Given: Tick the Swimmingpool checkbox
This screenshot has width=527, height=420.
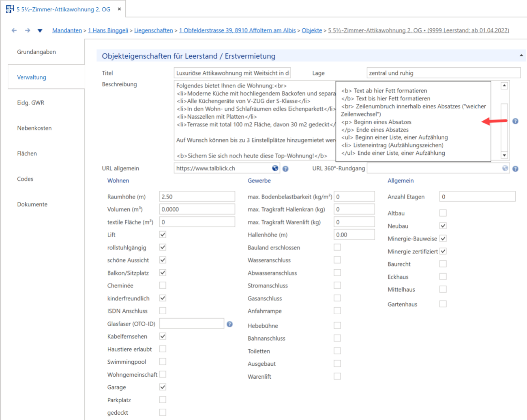Looking at the screenshot, I should pyautogui.click(x=163, y=361).
